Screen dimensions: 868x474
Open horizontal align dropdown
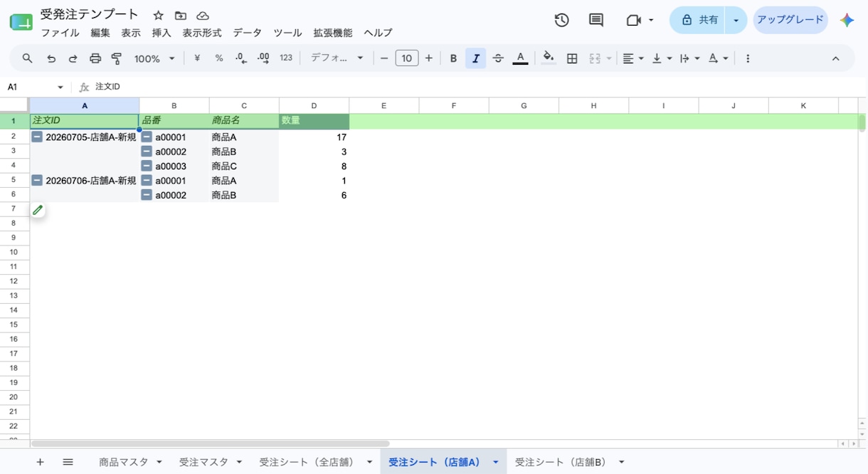(x=633, y=58)
